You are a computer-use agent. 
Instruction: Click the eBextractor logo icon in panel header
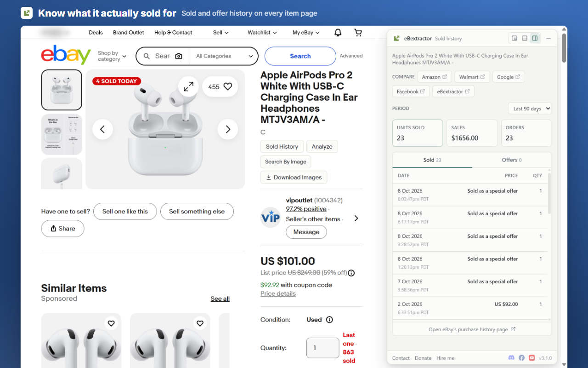[x=396, y=39]
